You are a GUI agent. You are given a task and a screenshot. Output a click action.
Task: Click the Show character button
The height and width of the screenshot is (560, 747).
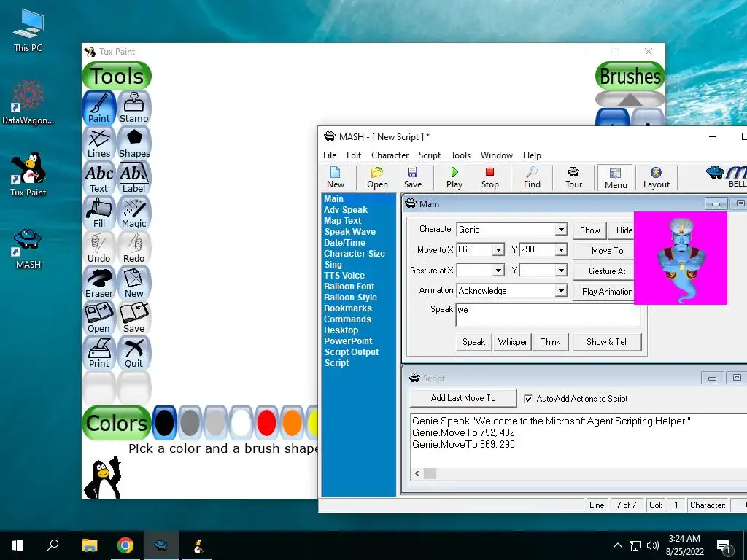click(x=589, y=230)
